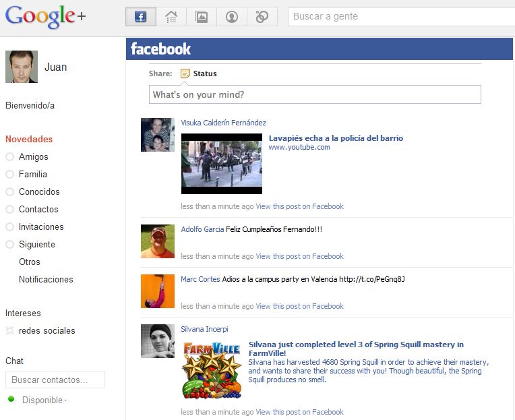Select the Invitaciones radio button
The image size is (515, 420).
10,227
